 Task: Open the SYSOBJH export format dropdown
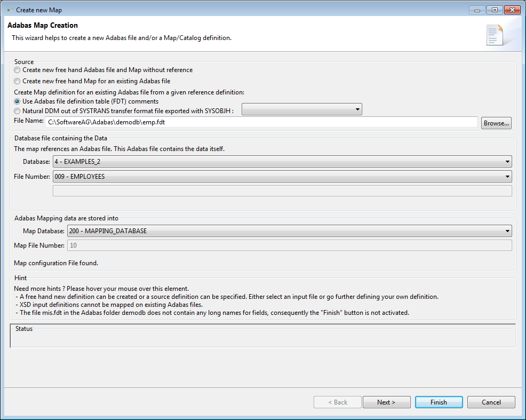pos(302,109)
